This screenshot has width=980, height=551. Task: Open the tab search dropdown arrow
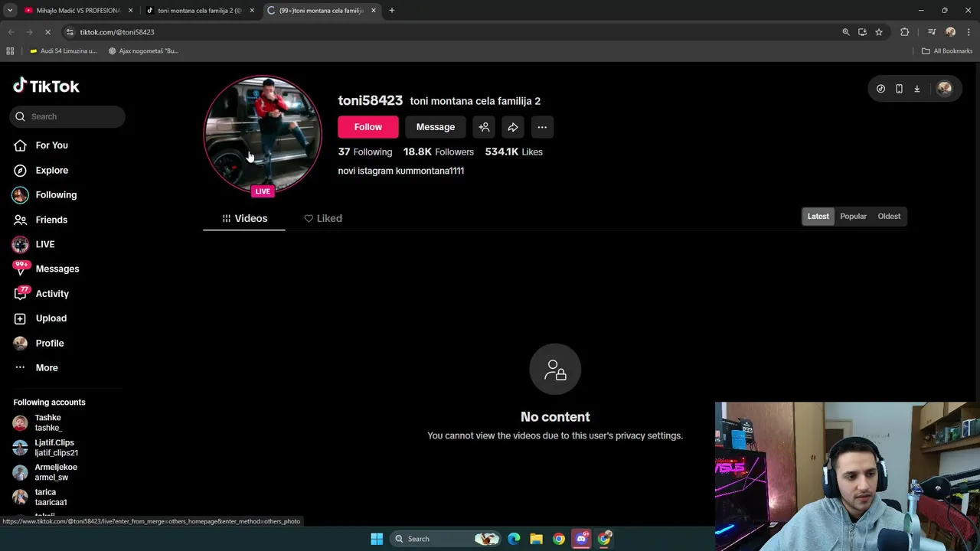coord(10,11)
